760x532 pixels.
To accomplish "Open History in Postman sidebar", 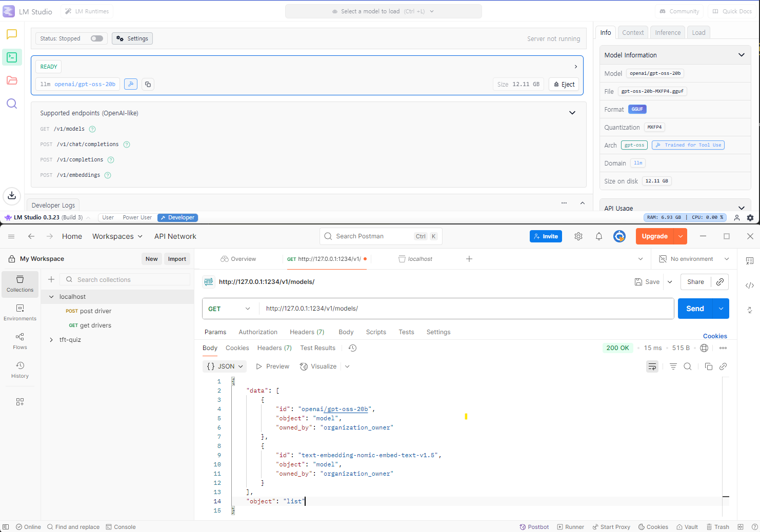I will click(20, 370).
